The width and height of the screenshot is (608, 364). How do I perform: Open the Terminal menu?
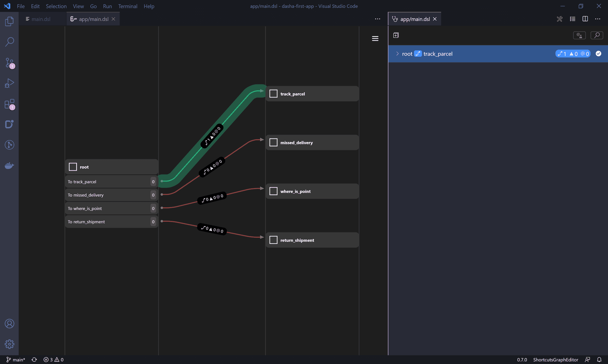point(128,6)
